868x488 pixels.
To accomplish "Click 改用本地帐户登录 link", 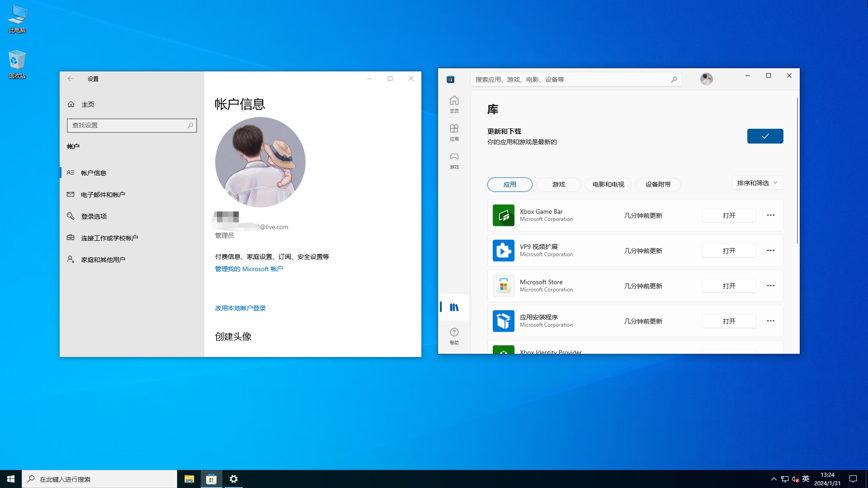I will coord(240,308).
